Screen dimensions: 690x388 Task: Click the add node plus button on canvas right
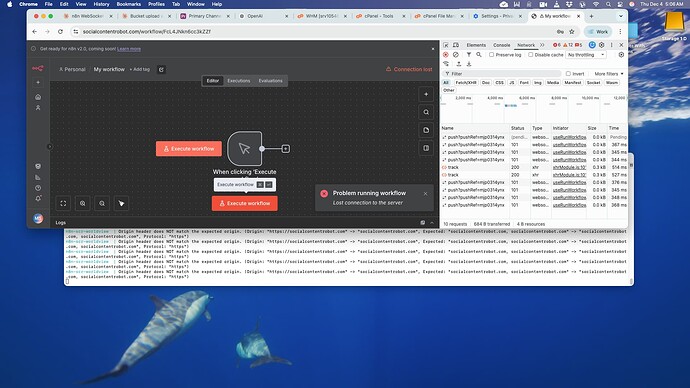[x=426, y=94]
